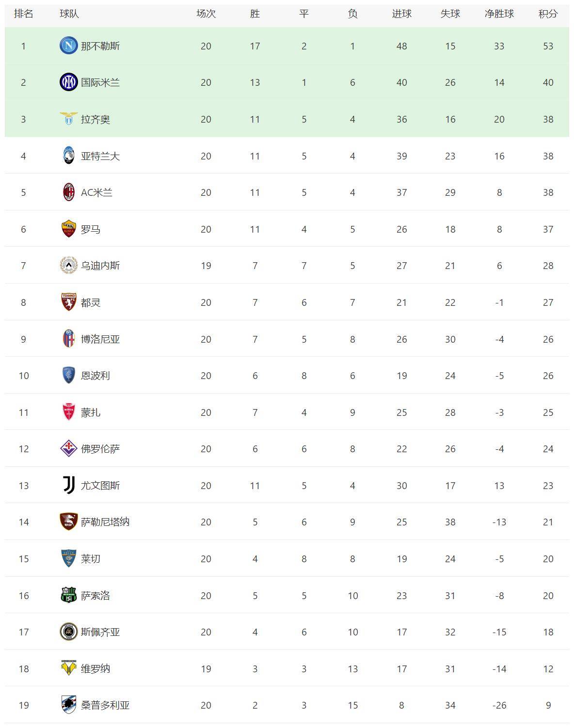Click the Sampdoria crest icon
This screenshot has height=728, width=574.
coord(68,705)
